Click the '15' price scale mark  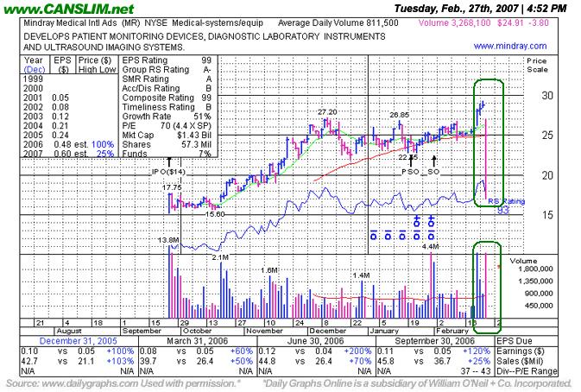click(x=547, y=215)
